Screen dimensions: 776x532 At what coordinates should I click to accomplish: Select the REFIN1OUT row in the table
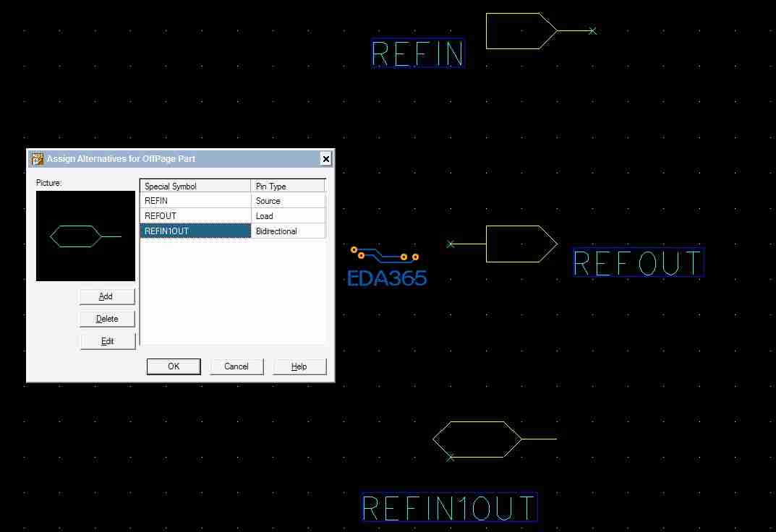click(233, 231)
